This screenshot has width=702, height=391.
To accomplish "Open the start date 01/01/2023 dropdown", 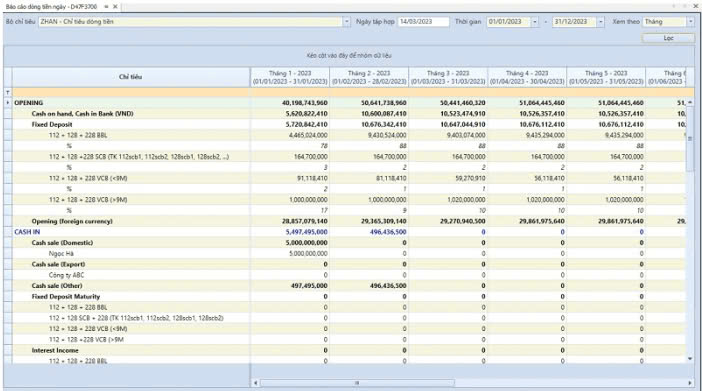I will click(535, 21).
